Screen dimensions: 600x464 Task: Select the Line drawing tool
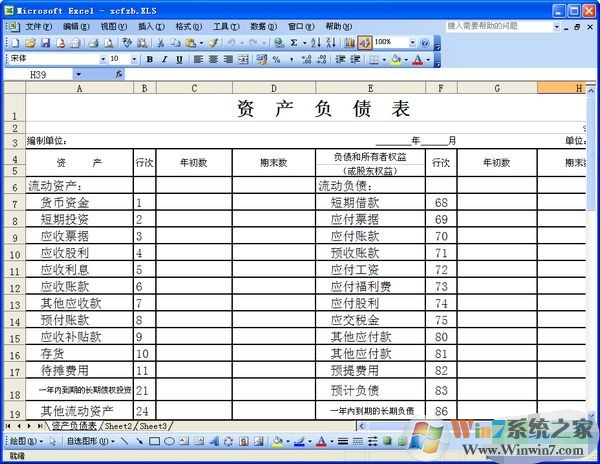point(124,441)
